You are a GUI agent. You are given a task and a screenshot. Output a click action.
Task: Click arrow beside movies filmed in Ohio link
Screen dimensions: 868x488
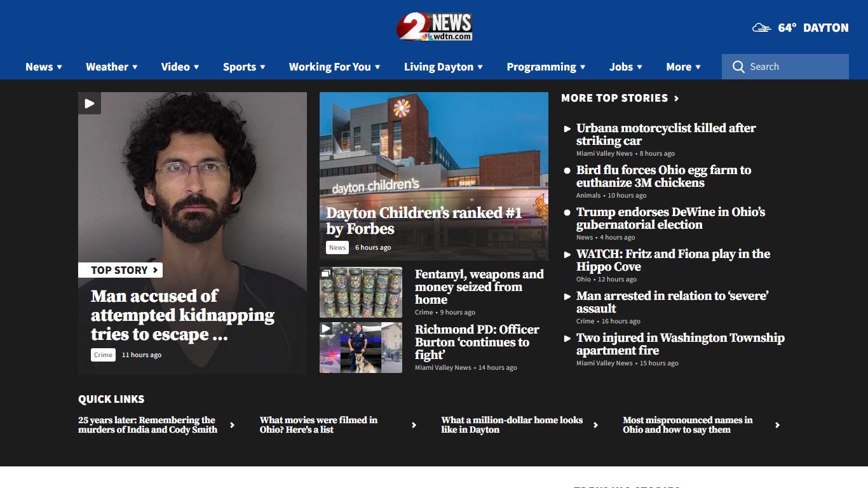(x=414, y=425)
